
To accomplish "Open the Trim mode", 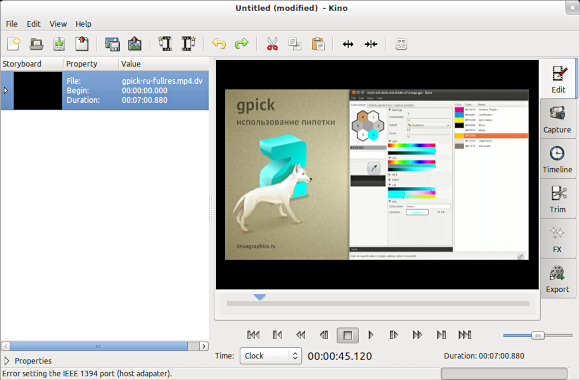I will tap(557, 199).
